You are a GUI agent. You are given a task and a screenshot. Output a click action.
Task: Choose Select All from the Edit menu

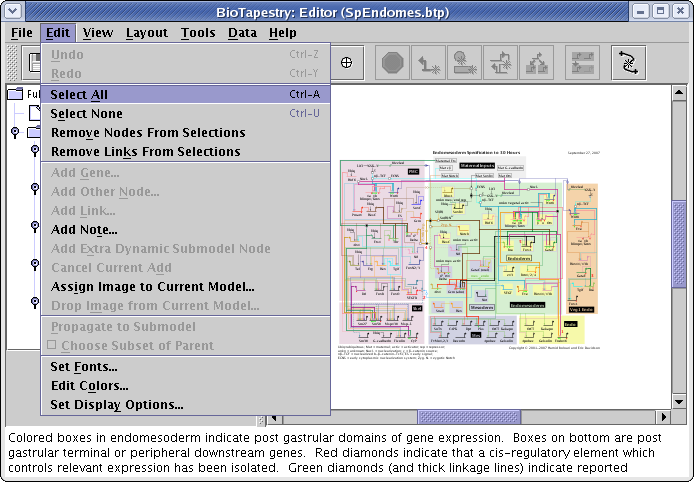80,94
